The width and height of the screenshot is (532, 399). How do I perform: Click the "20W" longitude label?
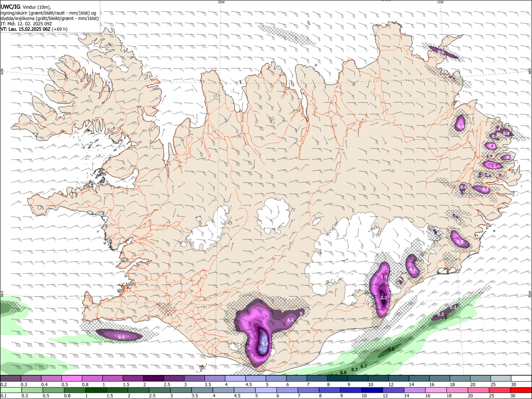pyautogui.click(x=221, y=2)
